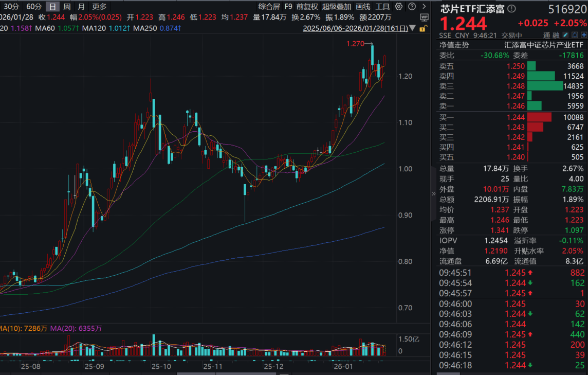Switch to the 月 monthly chart tab
This screenshot has height=375, width=588.
point(81,7)
